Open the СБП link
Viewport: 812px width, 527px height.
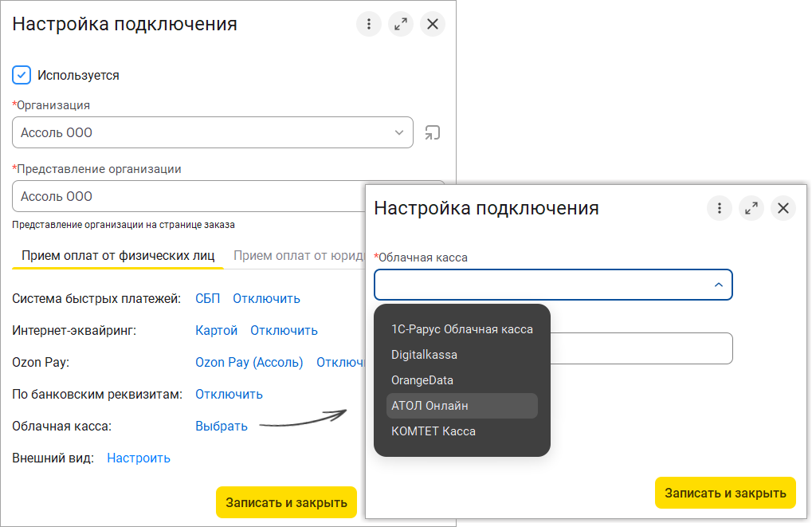[208, 298]
